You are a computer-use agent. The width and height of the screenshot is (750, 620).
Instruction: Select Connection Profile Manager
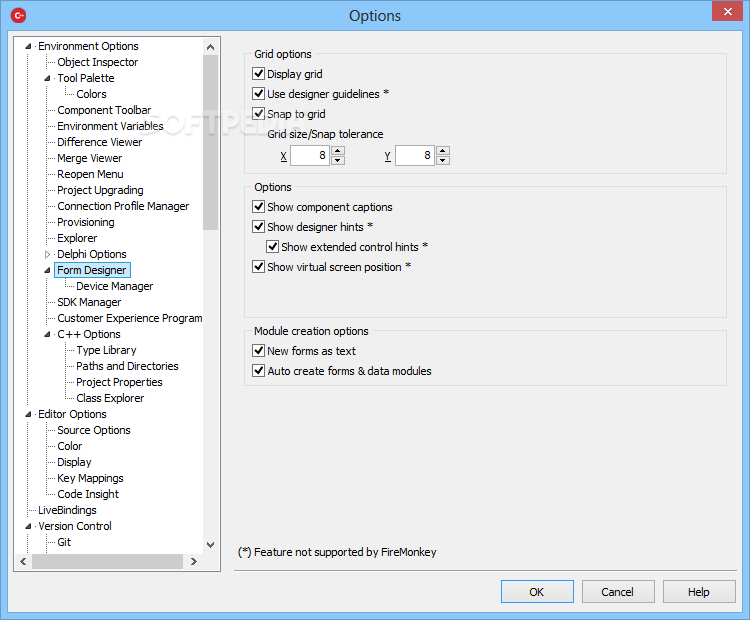(x=123, y=206)
